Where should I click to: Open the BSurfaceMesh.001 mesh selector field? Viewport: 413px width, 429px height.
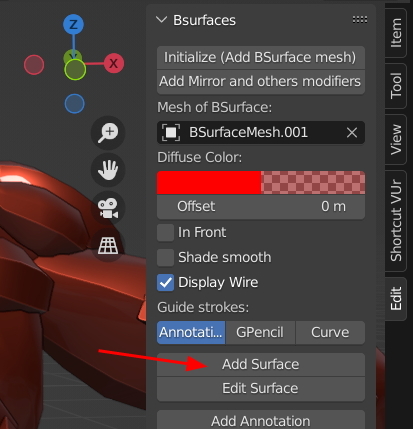[261, 133]
